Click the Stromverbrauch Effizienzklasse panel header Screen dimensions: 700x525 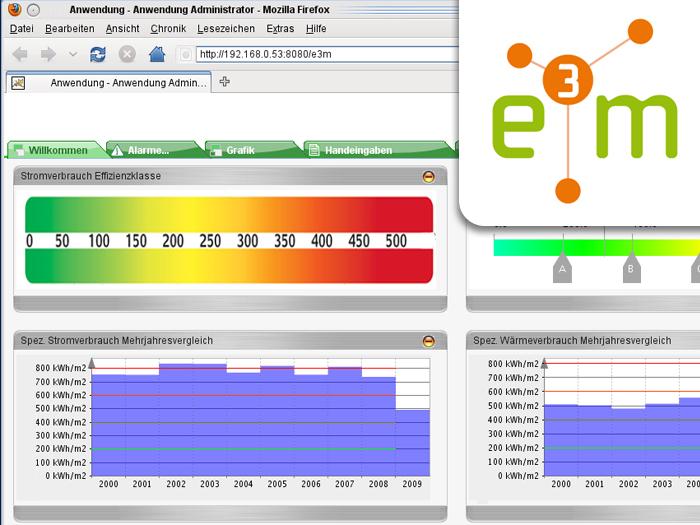click(230, 176)
